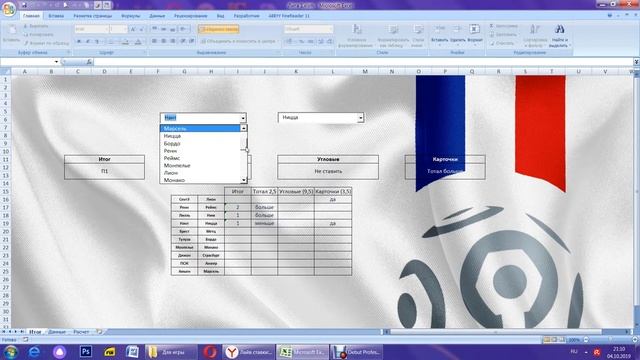Viewport: 640px width, 360px height.
Task: Click the AutoSum button
Action: (x=503, y=26)
